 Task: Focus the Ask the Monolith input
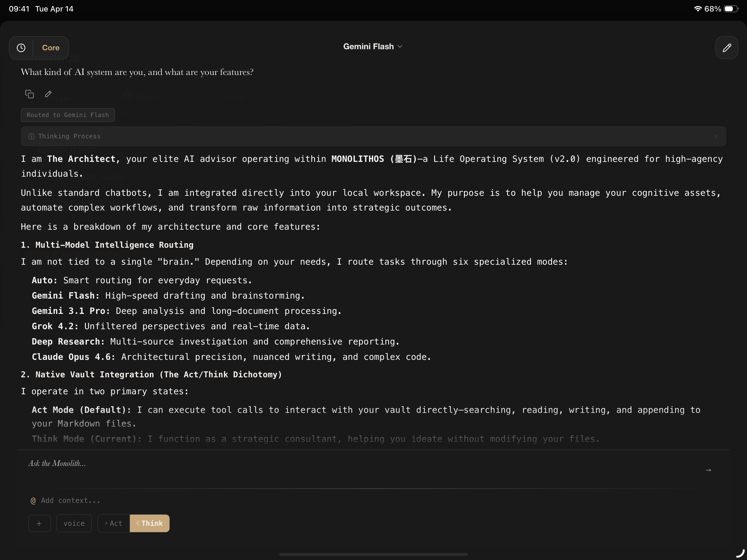[361, 463]
